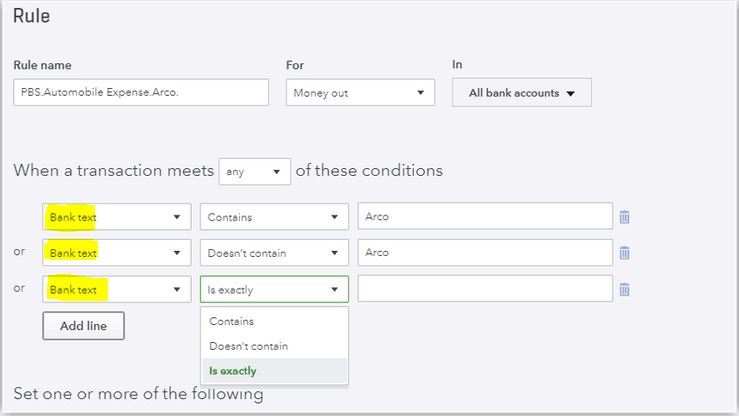Collapse the open "Is exactly" operator dropdown

click(274, 289)
